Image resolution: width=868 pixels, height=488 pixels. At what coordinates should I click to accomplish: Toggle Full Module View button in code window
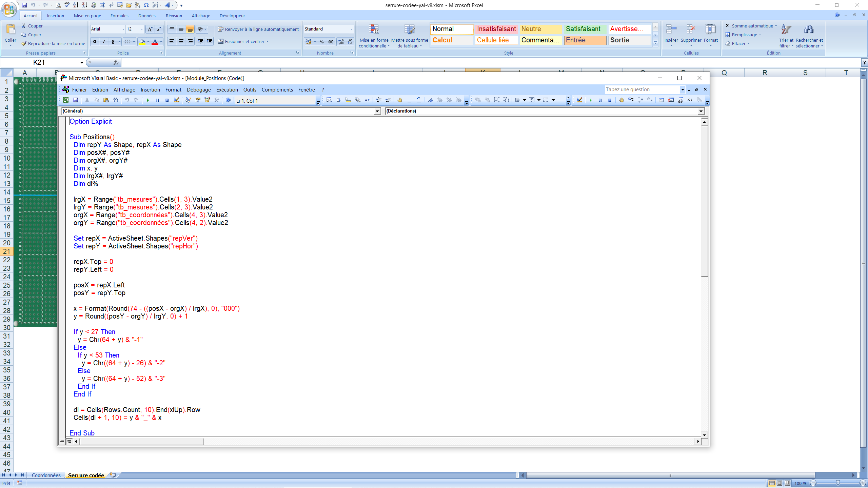point(69,441)
